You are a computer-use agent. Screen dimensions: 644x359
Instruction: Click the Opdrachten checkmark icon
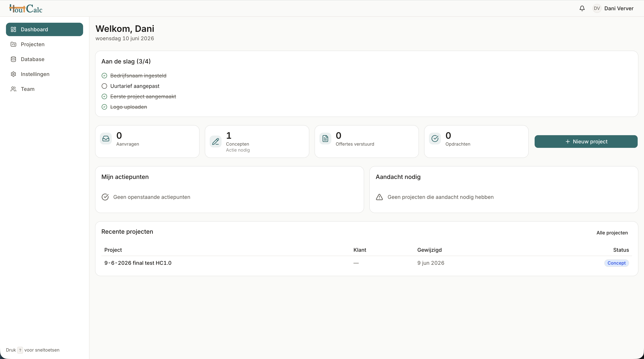click(x=435, y=138)
